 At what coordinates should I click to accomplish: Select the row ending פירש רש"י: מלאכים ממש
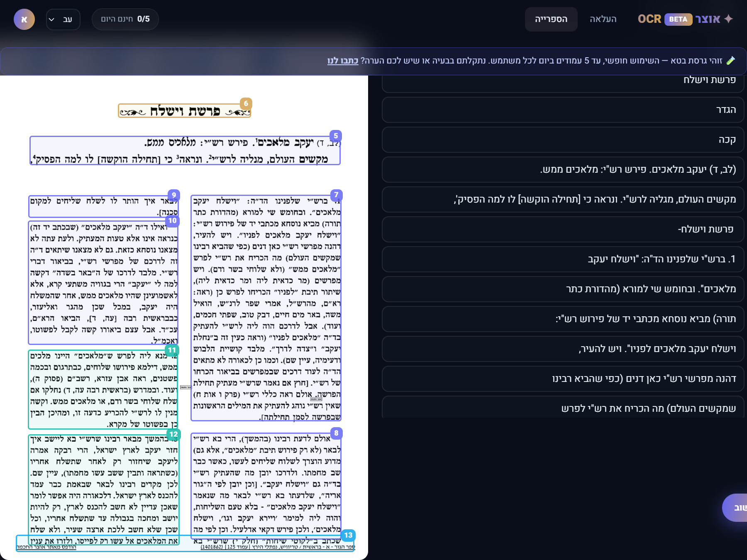tap(563, 170)
